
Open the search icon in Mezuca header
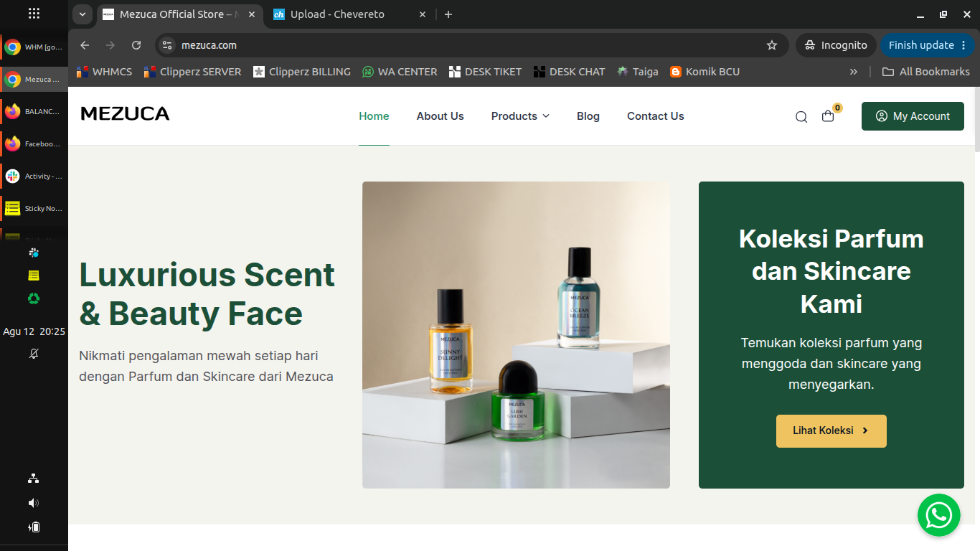(801, 117)
